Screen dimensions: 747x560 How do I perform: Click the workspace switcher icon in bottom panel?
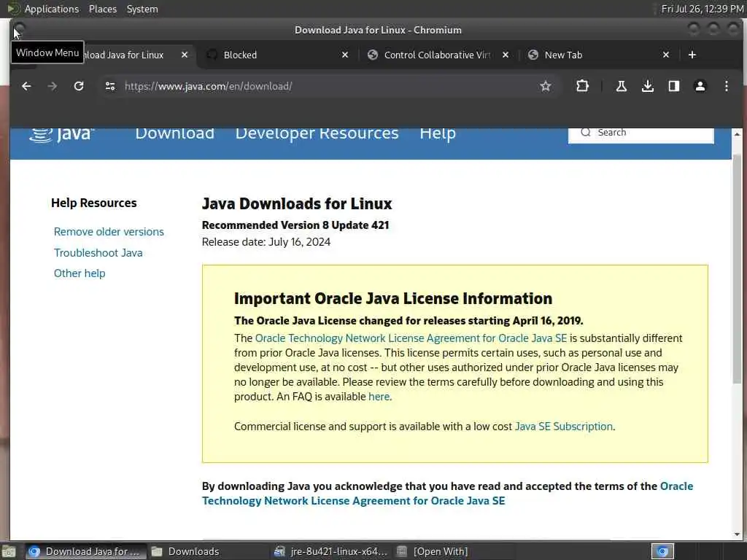coord(662,551)
